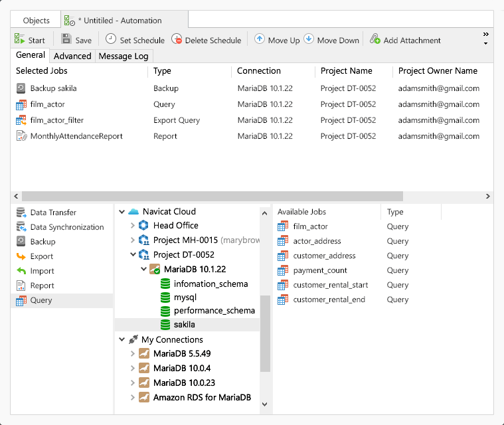Screen dimensions: 504x425
Task: Click the Delete Schedule icon
Action: (177, 40)
